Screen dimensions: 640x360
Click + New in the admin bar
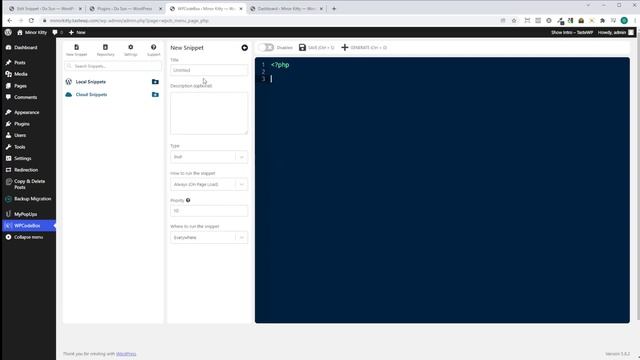point(77,32)
